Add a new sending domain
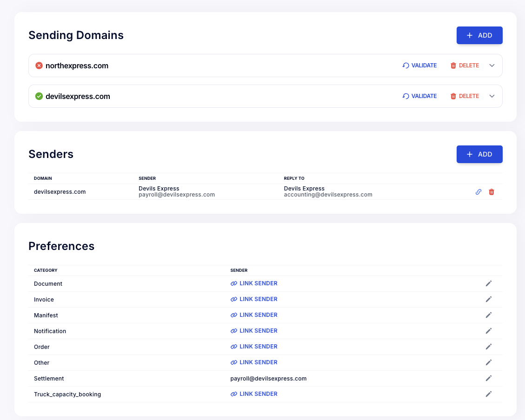This screenshot has height=420, width=525. (x=479, y=35)
